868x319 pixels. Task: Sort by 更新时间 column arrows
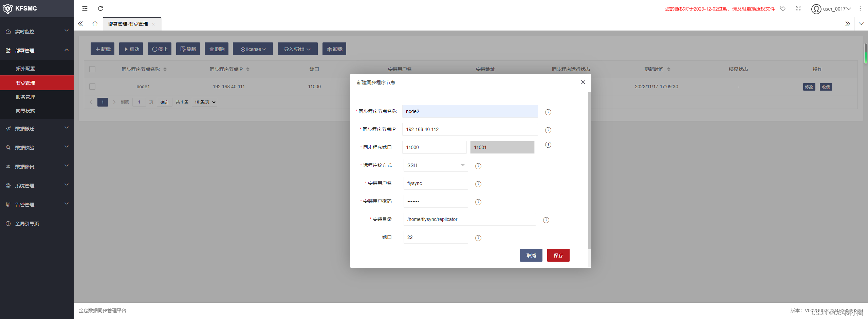click(669, 69)
